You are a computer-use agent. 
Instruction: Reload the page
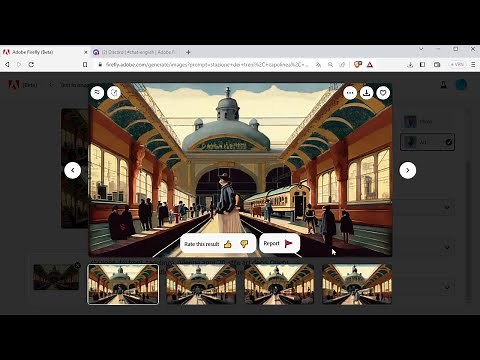coord(31,65)
